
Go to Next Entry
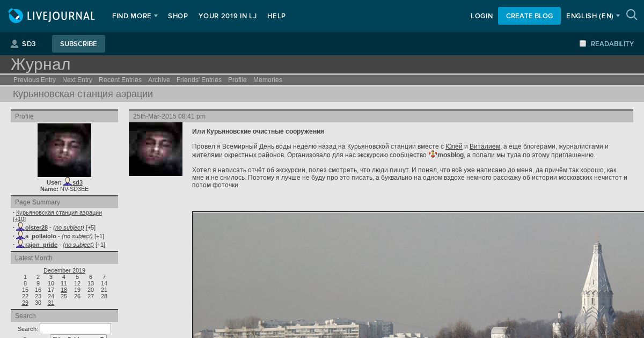tap(77, 80)
